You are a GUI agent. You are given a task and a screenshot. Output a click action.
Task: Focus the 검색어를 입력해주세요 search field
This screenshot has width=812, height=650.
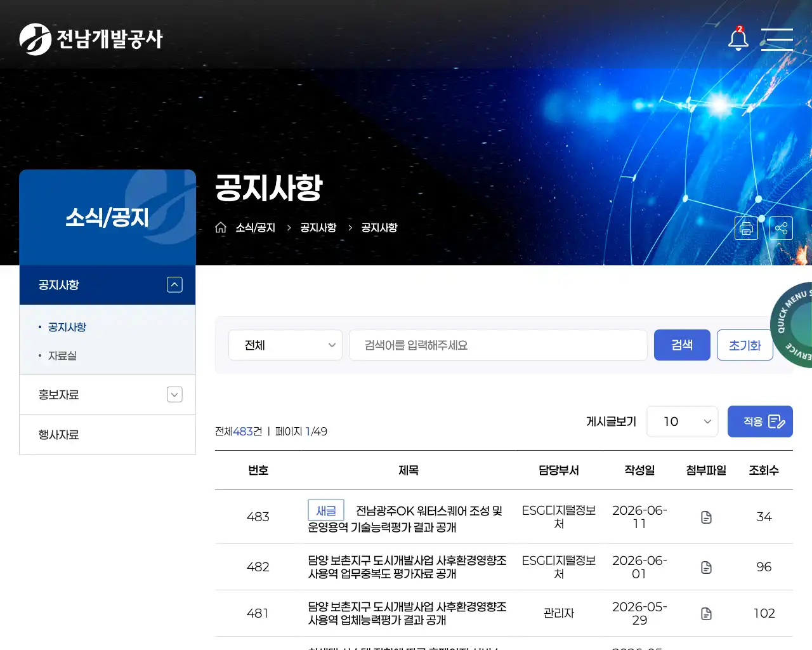(x=498, y=345)
